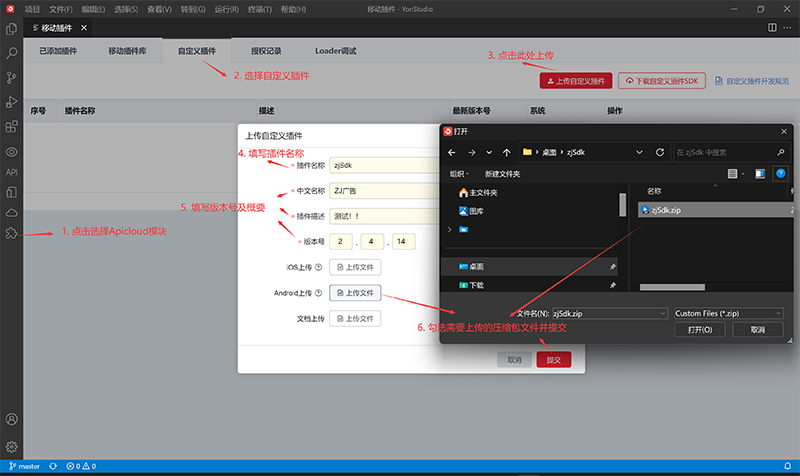Click the master branch indicator
Screen dimensions: 800x476
click(24, 466)
